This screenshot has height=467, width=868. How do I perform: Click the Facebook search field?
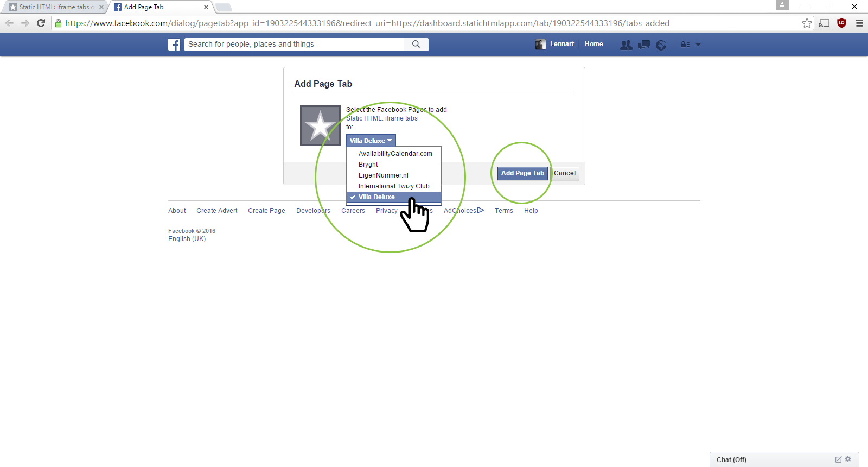[295, 45]
